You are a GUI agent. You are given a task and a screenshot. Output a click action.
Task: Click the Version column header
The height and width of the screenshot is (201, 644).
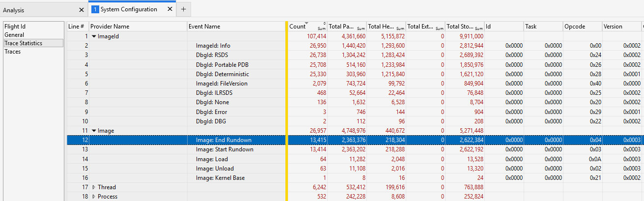click(622, 27)
